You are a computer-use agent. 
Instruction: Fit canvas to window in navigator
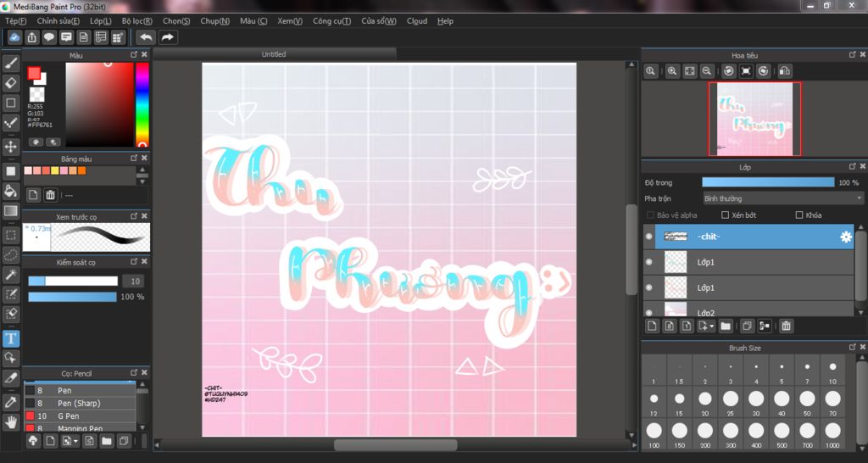point(689,71)
